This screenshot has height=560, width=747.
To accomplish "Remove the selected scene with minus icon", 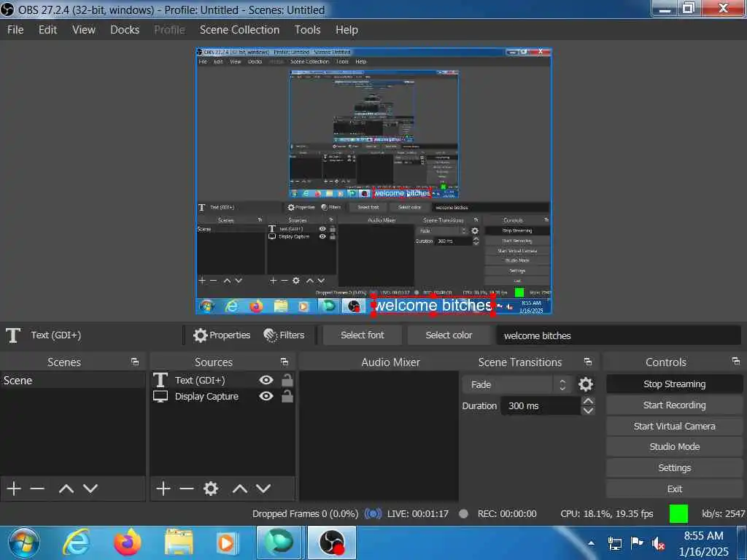I will tap(37, 489).
